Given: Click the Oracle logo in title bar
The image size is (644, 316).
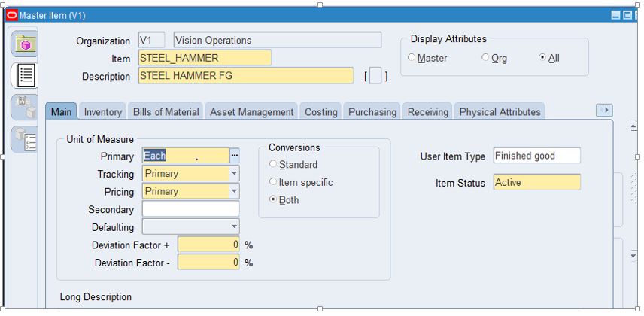Looking at the screenshot, I should [12, 15].
